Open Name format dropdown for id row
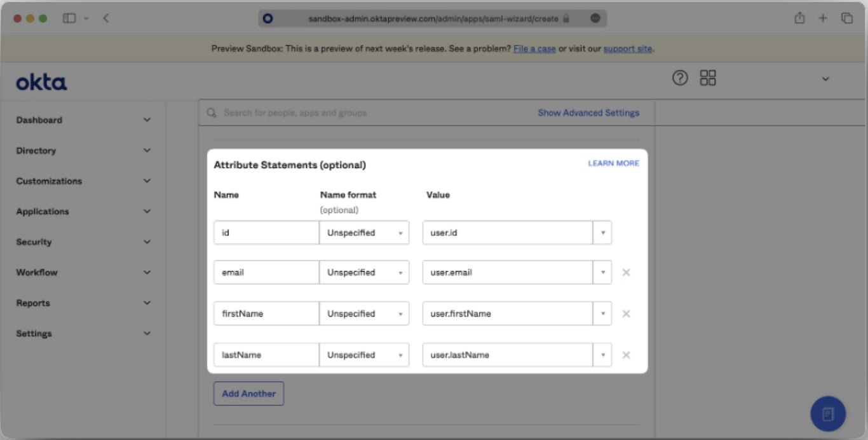 click(364, 233)
